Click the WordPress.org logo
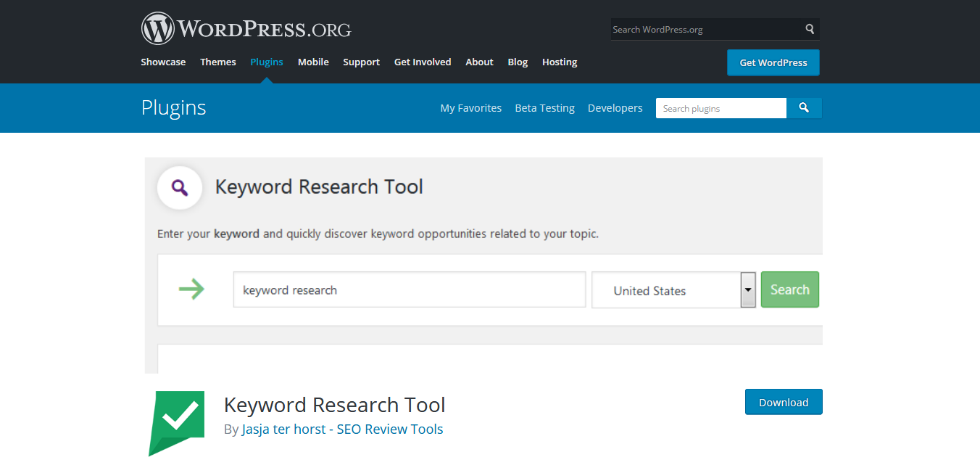 coord(246,28)
